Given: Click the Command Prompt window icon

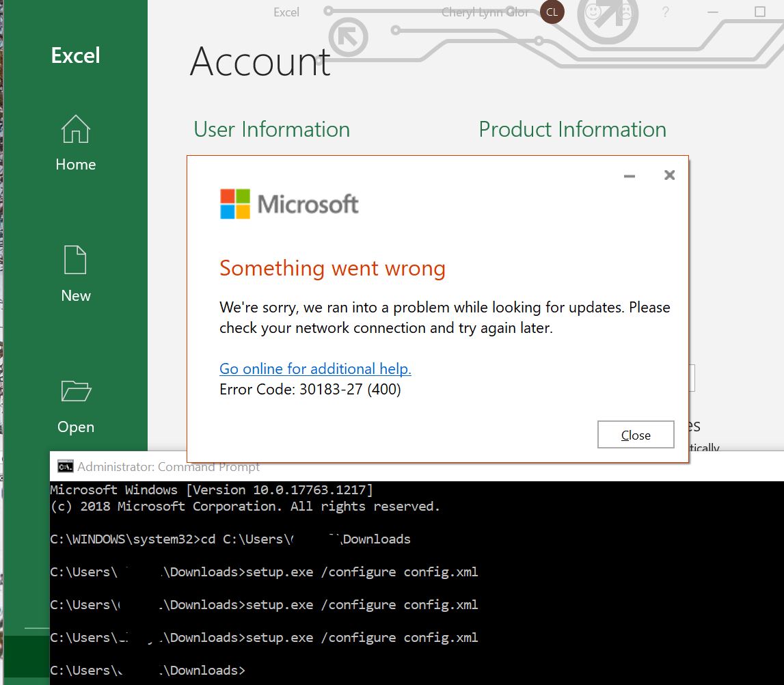Looking at the screenshot, I should coord(65,466).
